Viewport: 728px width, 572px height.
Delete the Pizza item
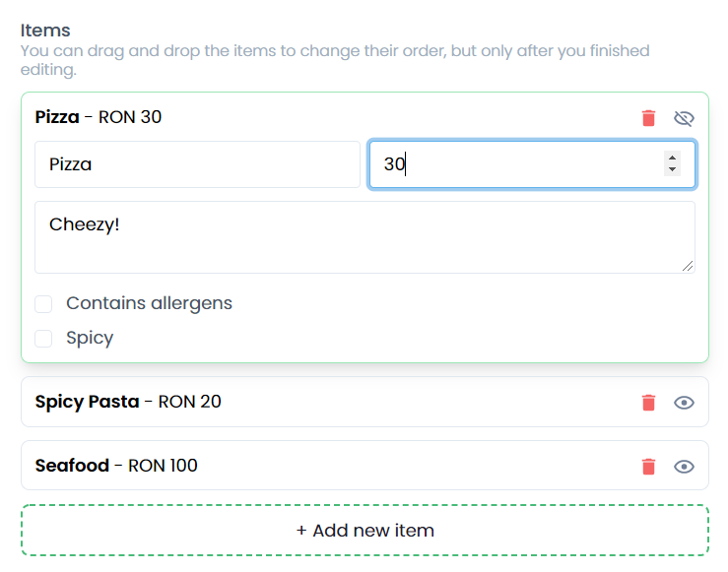(648, 118)
